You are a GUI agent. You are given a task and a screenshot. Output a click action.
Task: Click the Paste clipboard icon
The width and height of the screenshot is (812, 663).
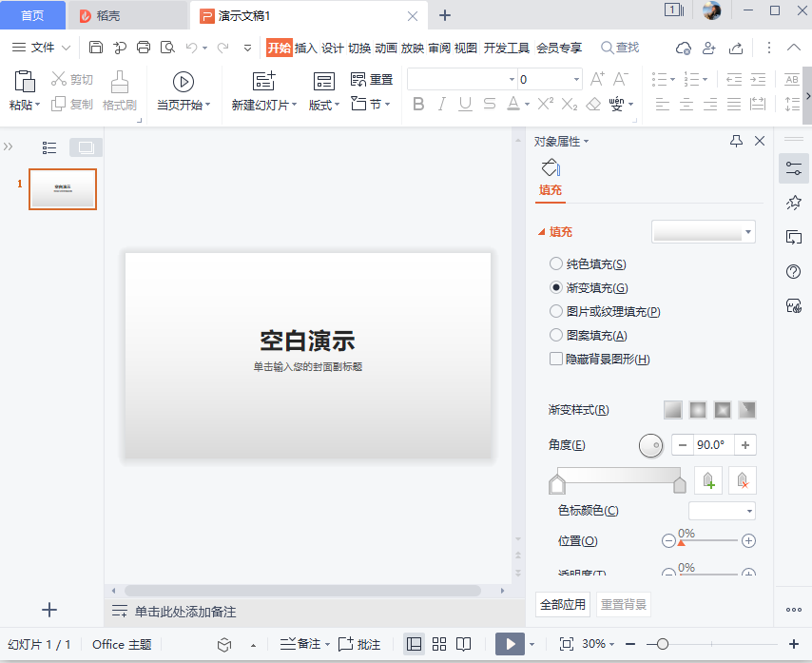click(x=25, y=81)
